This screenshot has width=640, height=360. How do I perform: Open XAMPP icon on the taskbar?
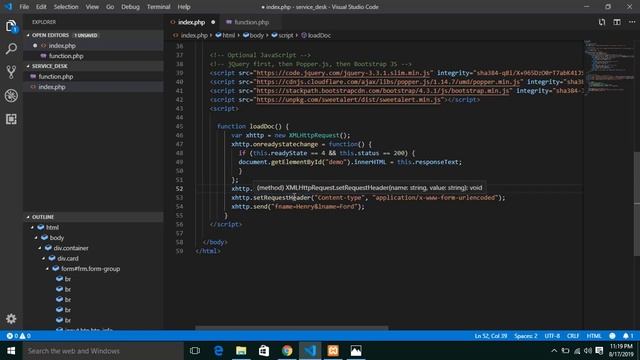tap(333, 351)
